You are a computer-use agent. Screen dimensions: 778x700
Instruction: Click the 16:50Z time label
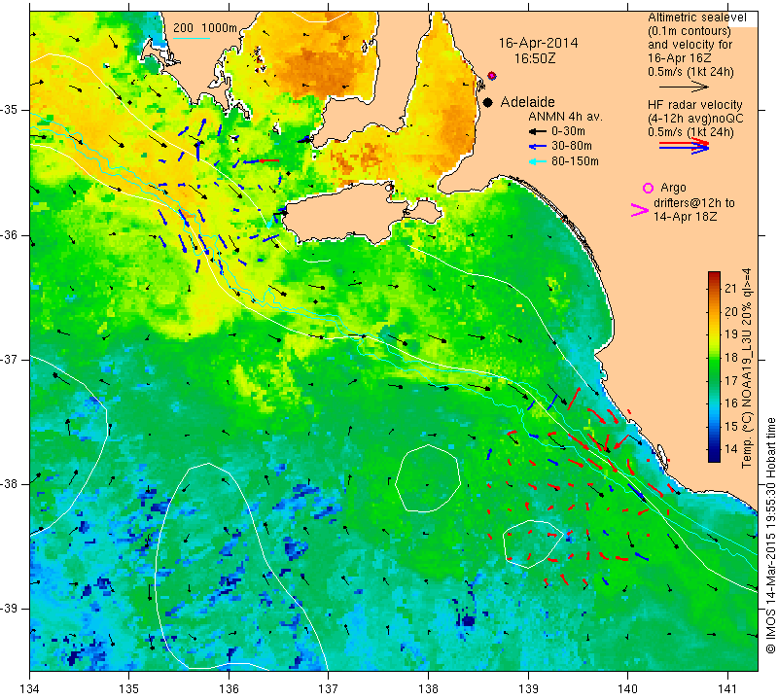tap(534, 58)
